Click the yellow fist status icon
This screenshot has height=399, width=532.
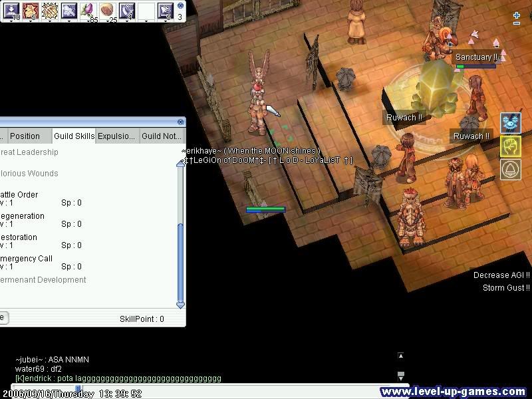[511, 146]
